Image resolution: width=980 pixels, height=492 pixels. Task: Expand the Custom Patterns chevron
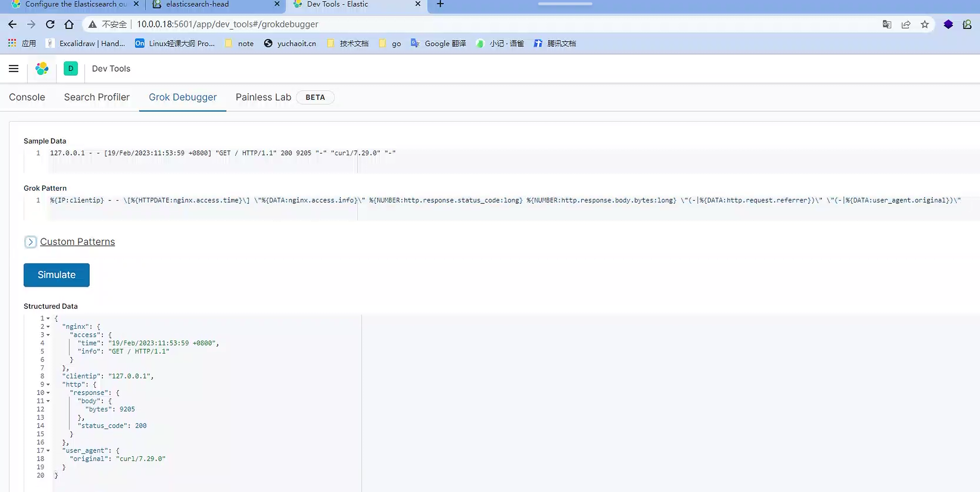[x=31, y=242]
